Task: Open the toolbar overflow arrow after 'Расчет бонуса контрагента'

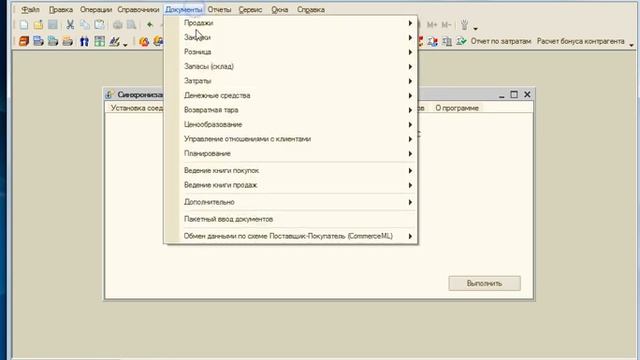Action: click(631, 45)
